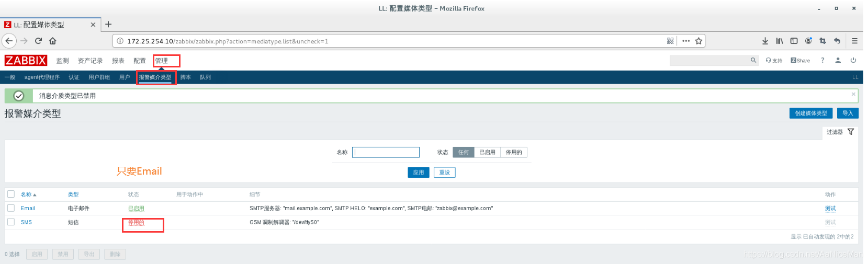
Task: Switch to 脚本 submenu
Action: (x=185, y=77)
